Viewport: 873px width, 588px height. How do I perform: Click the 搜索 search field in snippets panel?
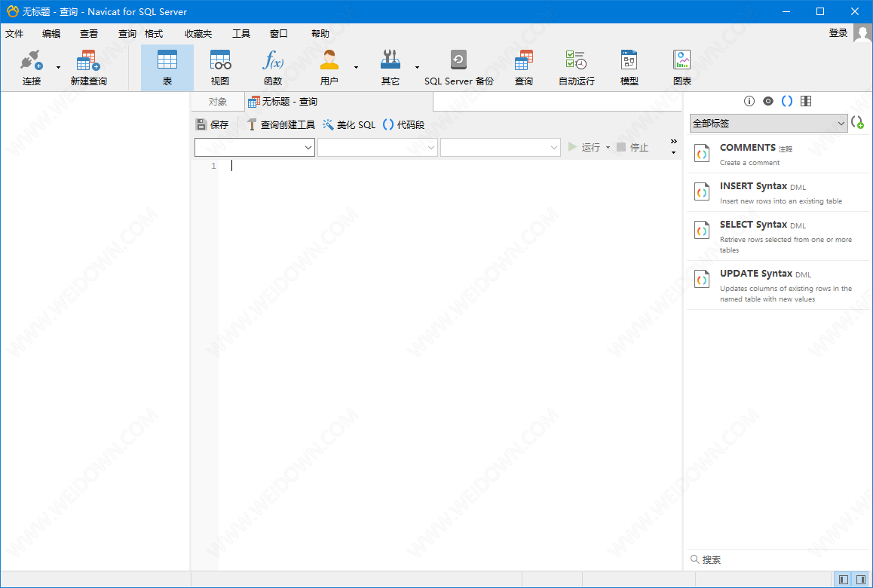pos(777,559)
